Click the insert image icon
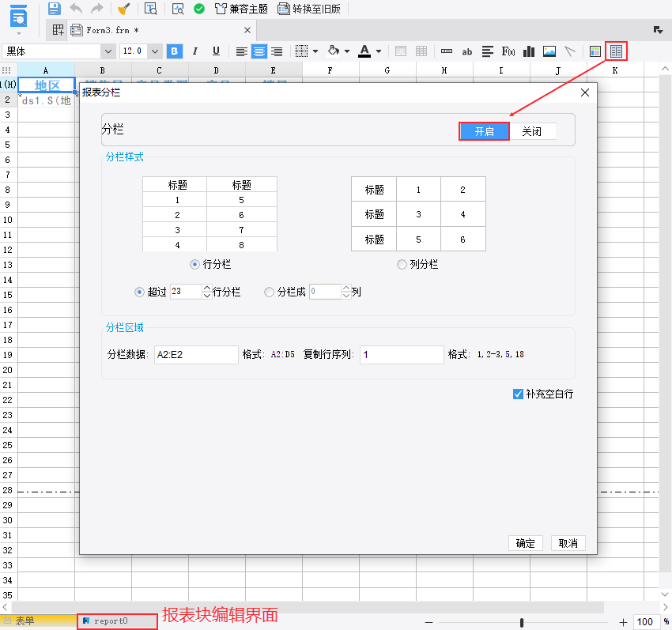 [x=549, y=51]
